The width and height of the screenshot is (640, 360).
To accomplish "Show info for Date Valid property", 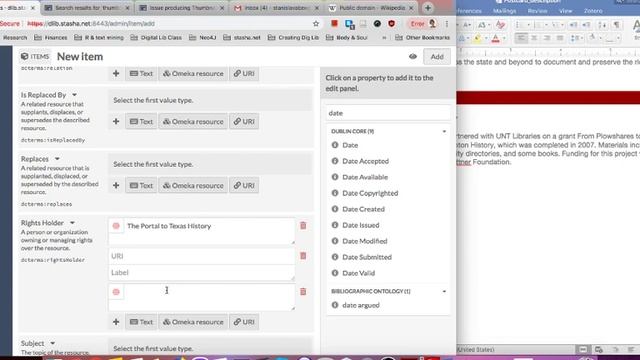I will tap(335, 273).
